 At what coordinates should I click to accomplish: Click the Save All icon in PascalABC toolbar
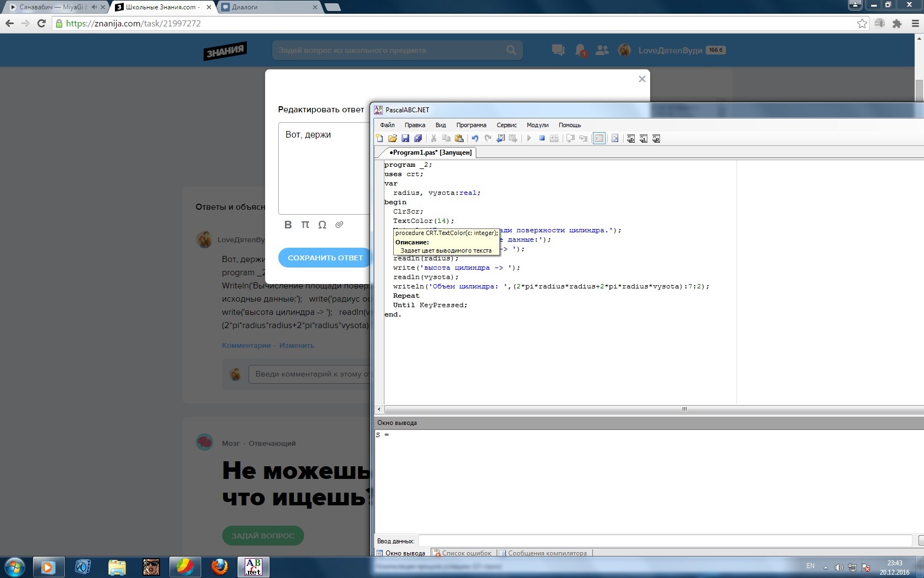[x=418, y=138]
